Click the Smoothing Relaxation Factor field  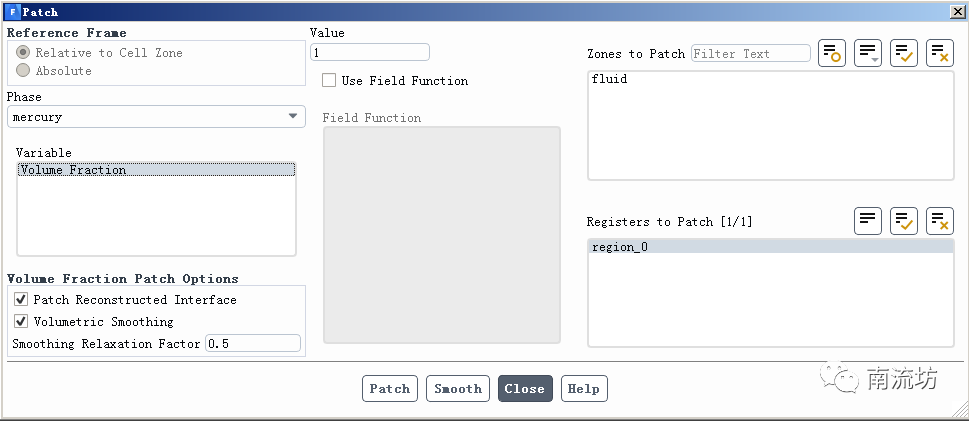pos(252,344)
